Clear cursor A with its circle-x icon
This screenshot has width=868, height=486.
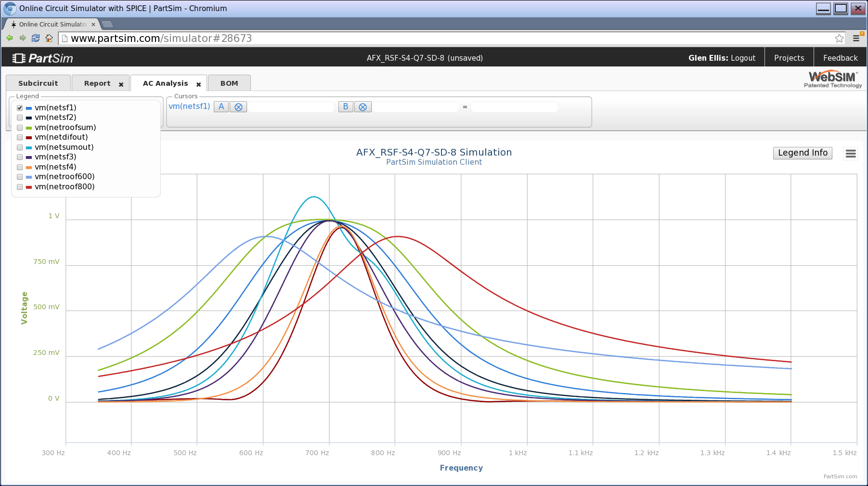point(238,107)
